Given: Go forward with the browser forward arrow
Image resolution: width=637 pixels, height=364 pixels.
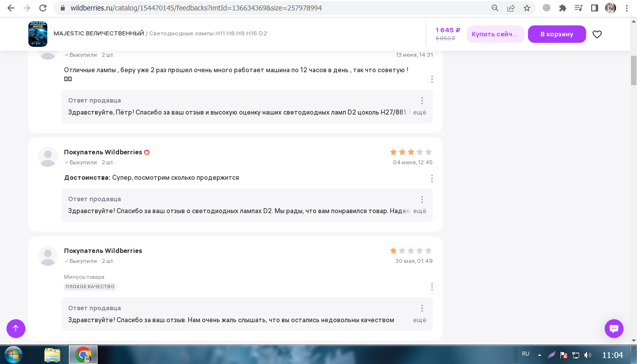Looking at the screenshot, I should 27,8.
